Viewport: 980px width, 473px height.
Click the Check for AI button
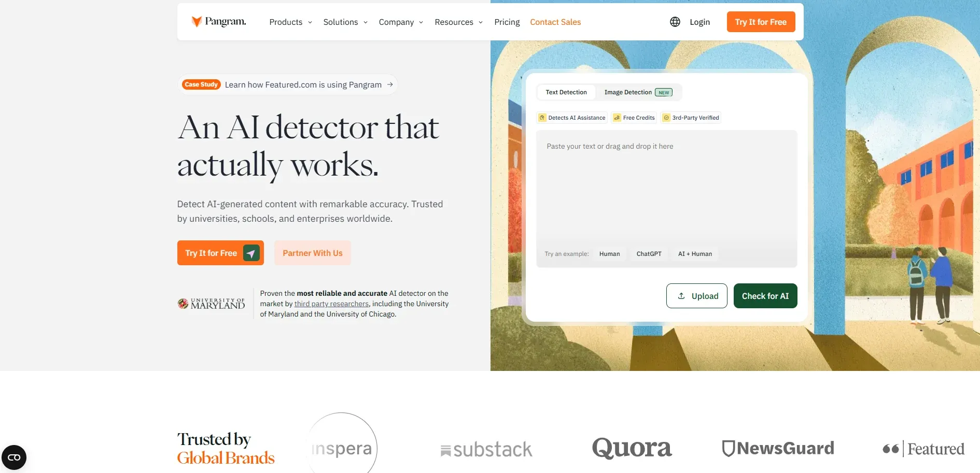click(765, 296)
